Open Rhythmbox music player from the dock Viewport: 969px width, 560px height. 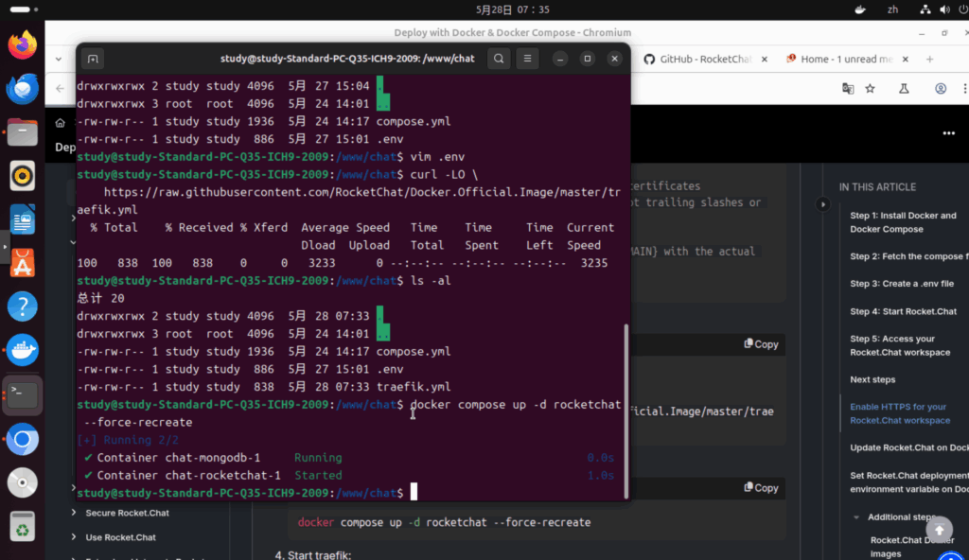pos(23,176)
